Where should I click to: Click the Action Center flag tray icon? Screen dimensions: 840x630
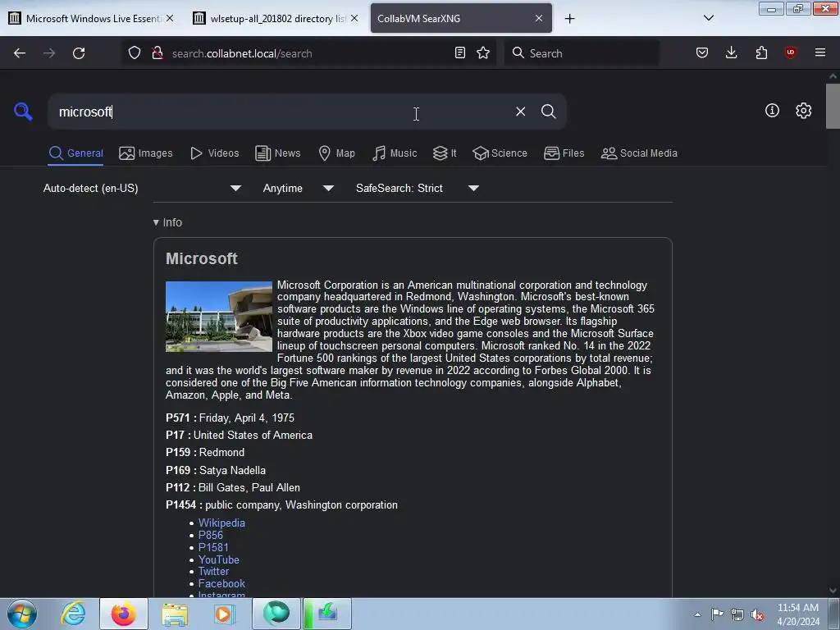[717, 614]
